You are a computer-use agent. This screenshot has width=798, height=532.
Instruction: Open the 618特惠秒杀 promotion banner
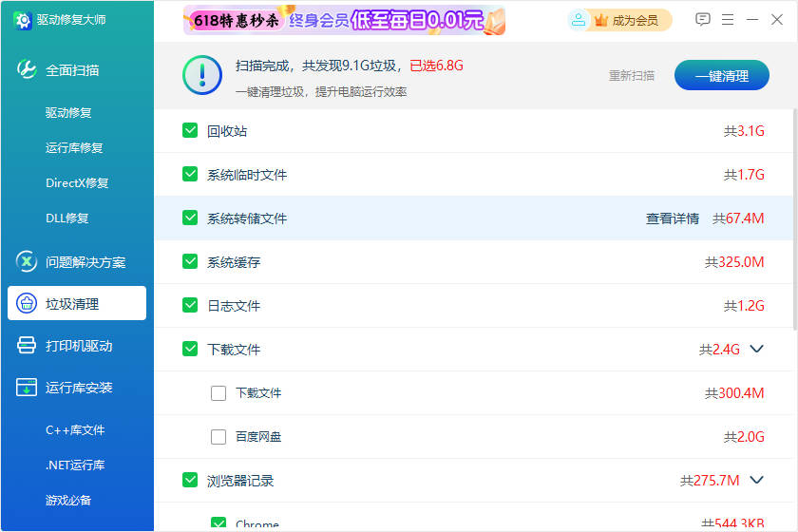pos(344,20)
